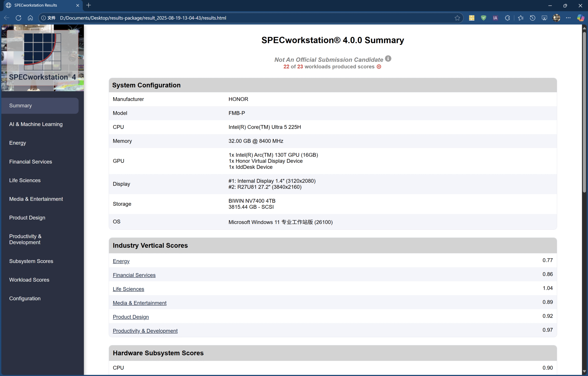Click the address bar URL

(x=143, y=18)
